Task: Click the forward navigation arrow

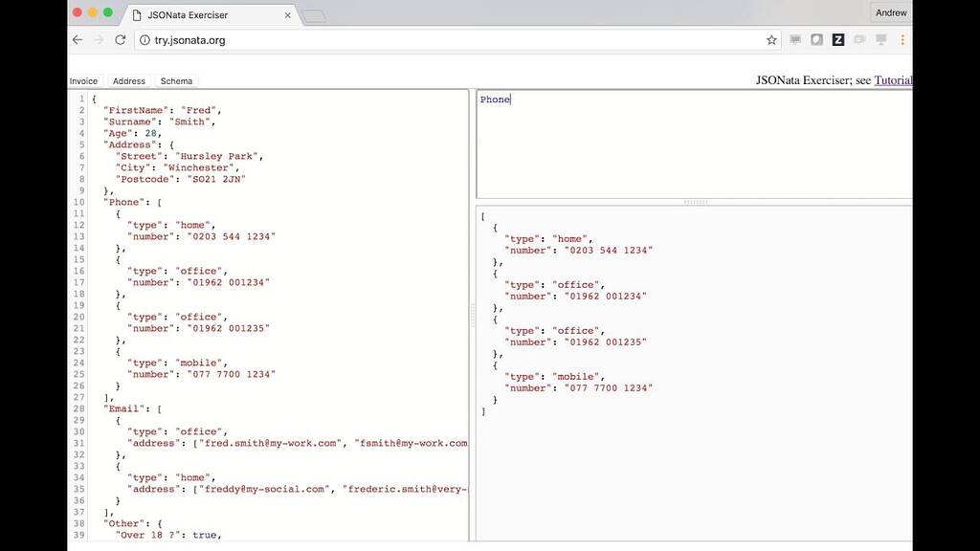Action: pos(99,40)
